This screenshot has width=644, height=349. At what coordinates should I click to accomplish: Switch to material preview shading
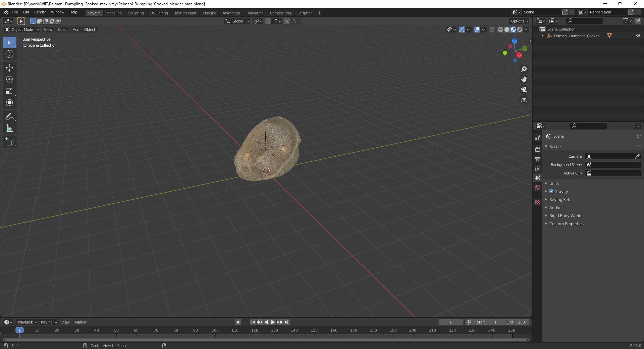coord(513,30)
